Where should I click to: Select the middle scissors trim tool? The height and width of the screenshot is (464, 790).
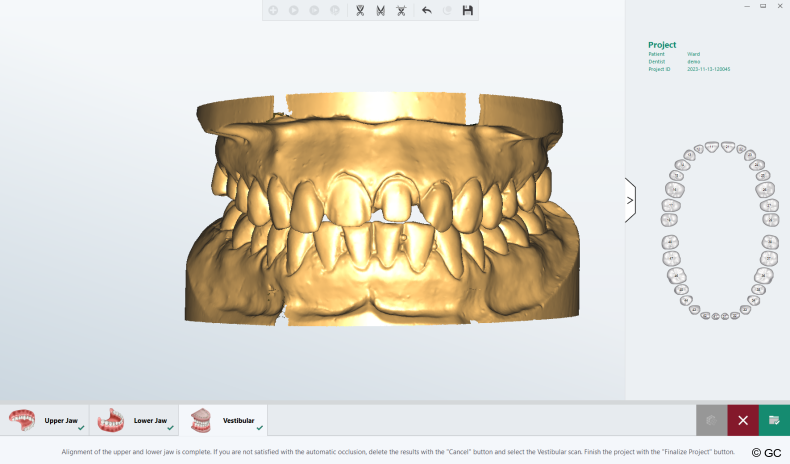[380, 10]
